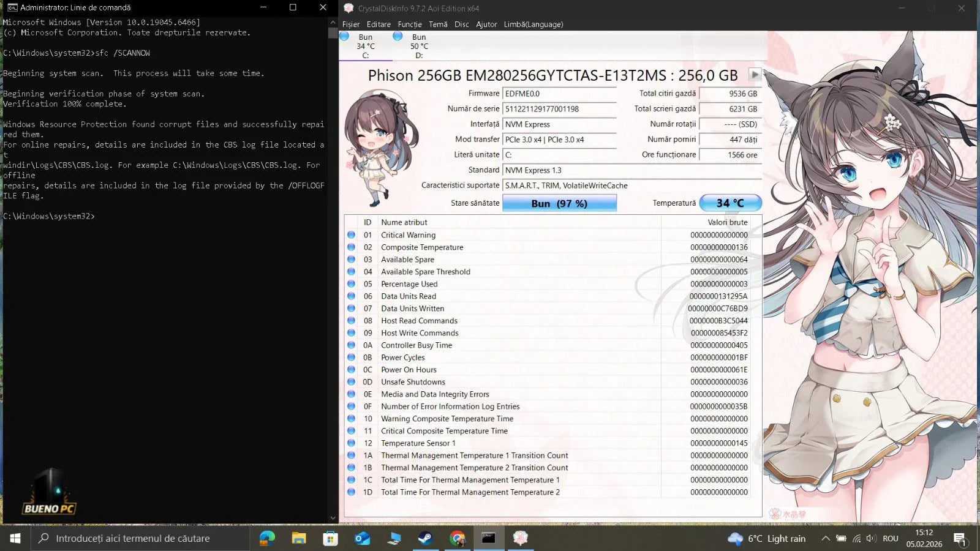Image resolution: width=980 pixels, height=551 pixels.
Task: Open the Temă menu
Action: [x=438, y=24]
